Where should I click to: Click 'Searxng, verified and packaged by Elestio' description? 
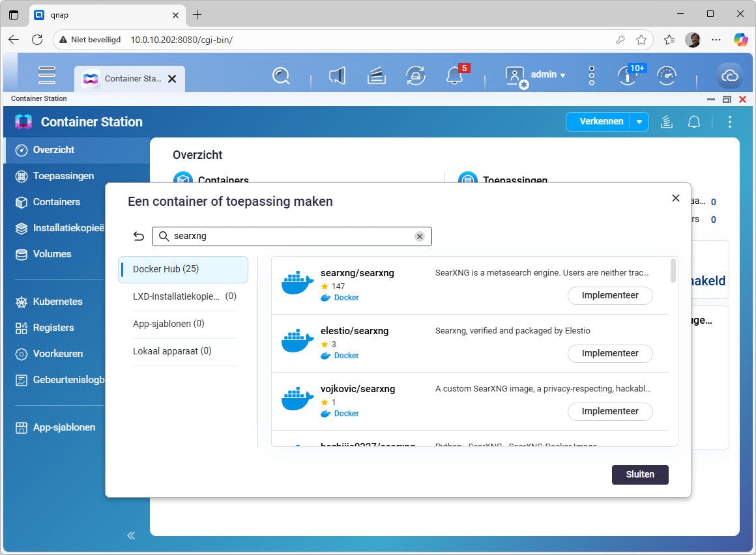[x=512, y=330]
